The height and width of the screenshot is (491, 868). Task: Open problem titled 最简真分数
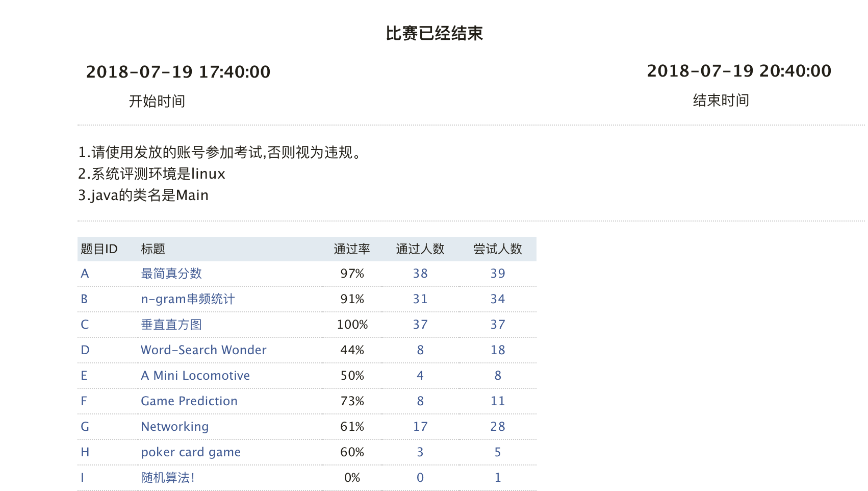171,274
